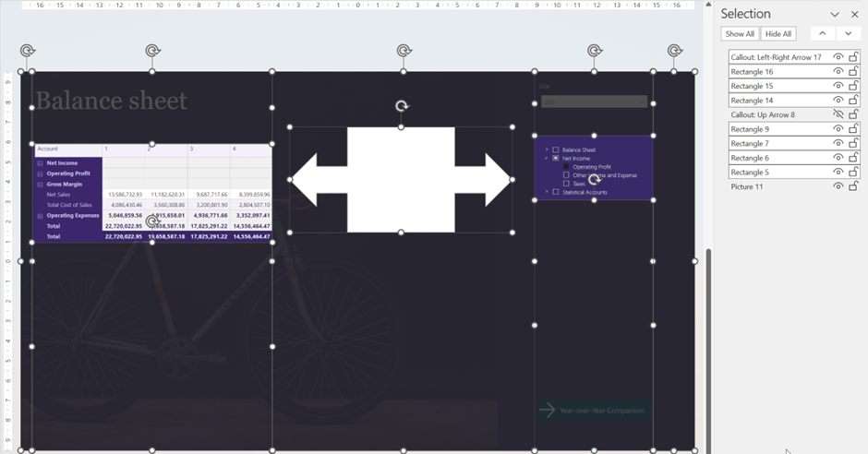This screenshot has height=454, width=868.
Task: Lock Rectangle 14 with padlock icon
Action: 853,100
